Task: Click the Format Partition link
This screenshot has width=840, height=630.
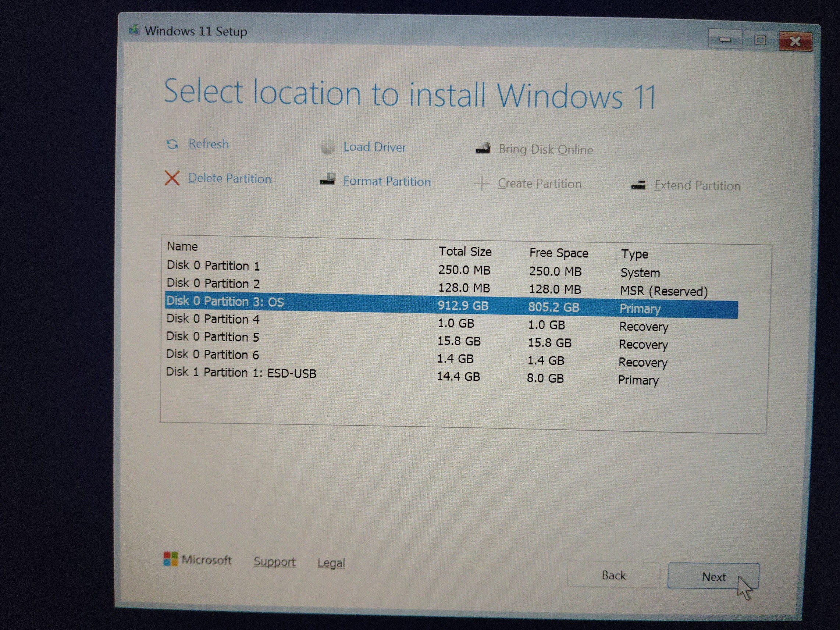Action: pos(387,181)
